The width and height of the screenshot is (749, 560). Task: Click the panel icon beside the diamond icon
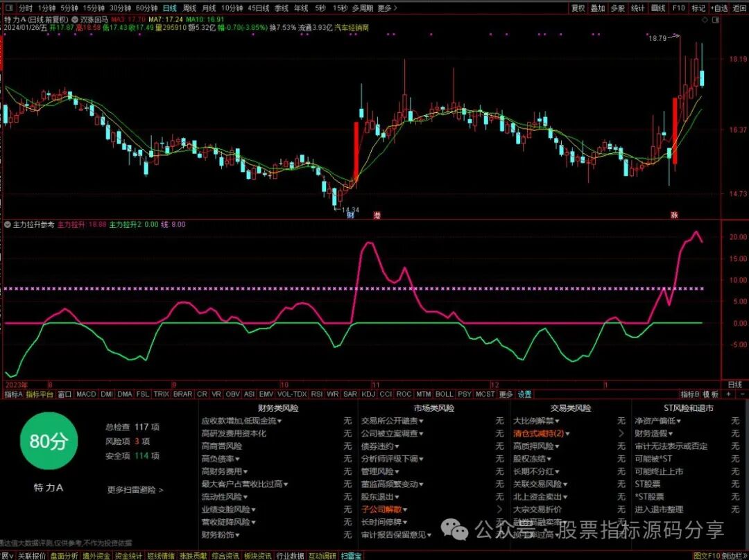click(715, 20)
